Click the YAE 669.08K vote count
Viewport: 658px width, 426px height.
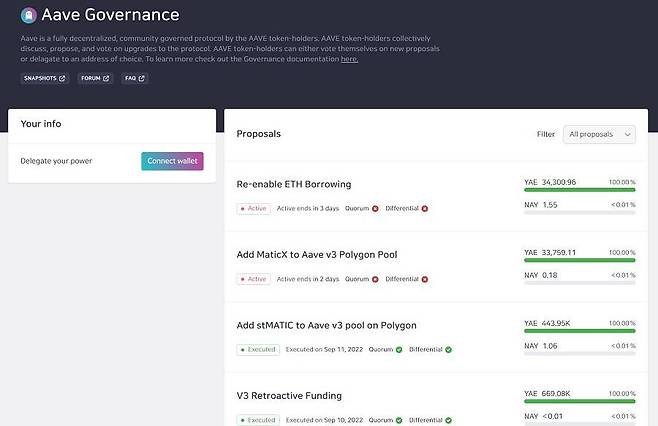click(547, 394)
